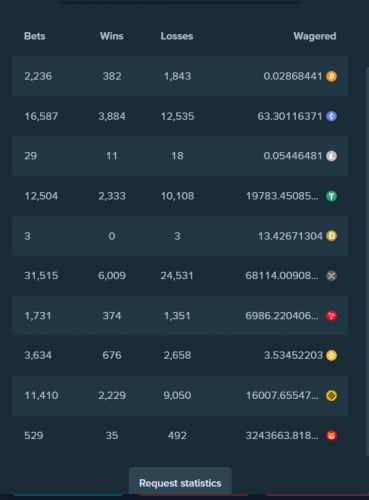Click the BUSD icon beside 16007.65547
Viewport: 369px width, 500px height.
coord(331,395)
